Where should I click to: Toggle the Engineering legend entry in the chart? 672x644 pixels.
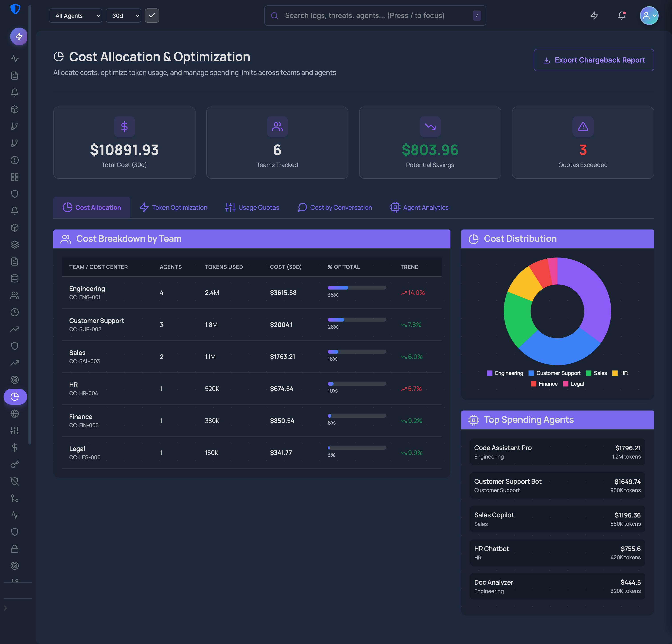pyautogui.click(x=505, y=373)
